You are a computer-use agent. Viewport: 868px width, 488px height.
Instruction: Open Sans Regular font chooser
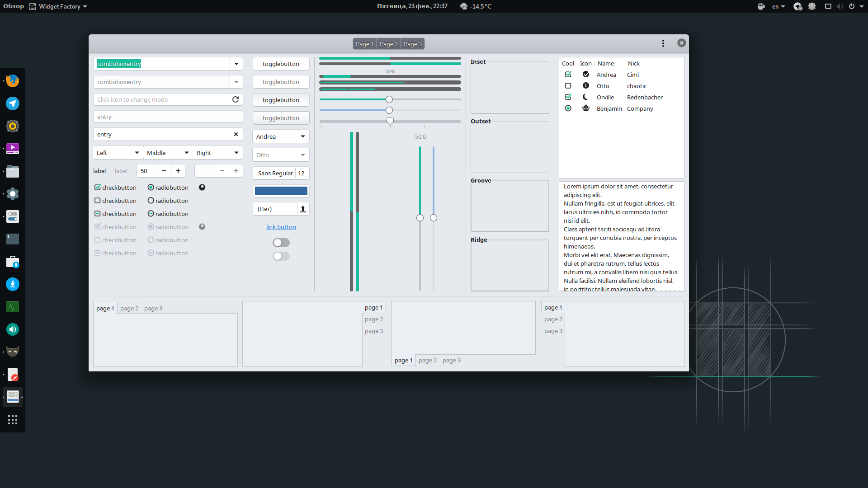281,173
